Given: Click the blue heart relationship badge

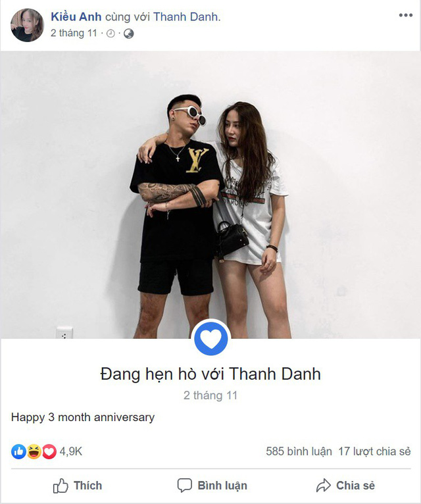Looking at the screenshot, I should coord(210,339).
